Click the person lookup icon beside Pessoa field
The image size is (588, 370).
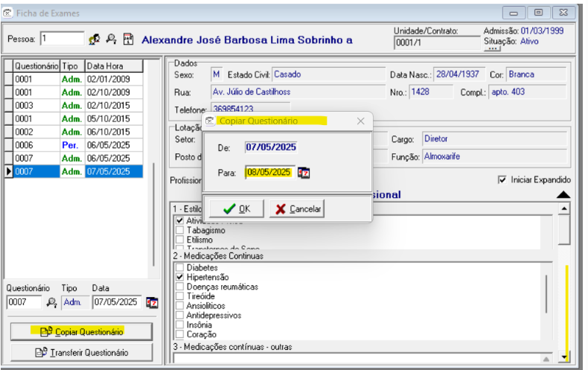(95, 39)
